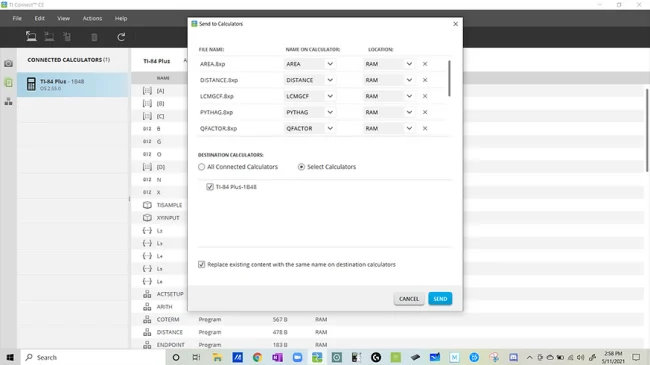Open name dropdown for DISTANCE

tap(330, 80)
